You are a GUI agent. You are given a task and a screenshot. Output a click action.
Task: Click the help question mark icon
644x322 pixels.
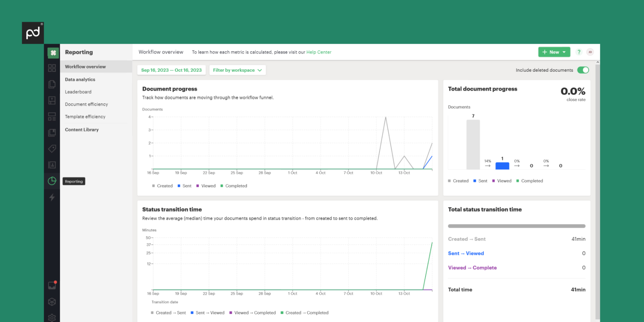579,52
